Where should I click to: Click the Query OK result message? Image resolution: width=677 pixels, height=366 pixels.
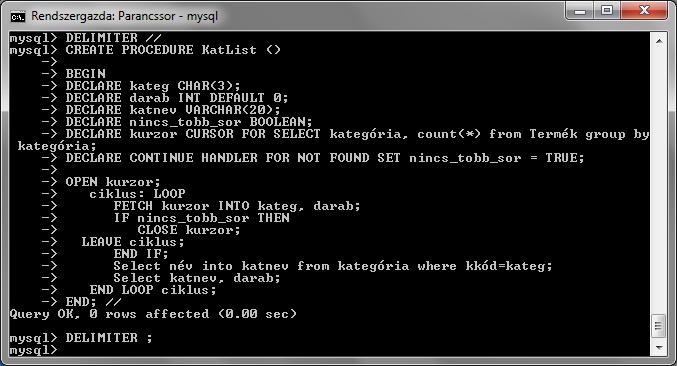tap(153, 314)
